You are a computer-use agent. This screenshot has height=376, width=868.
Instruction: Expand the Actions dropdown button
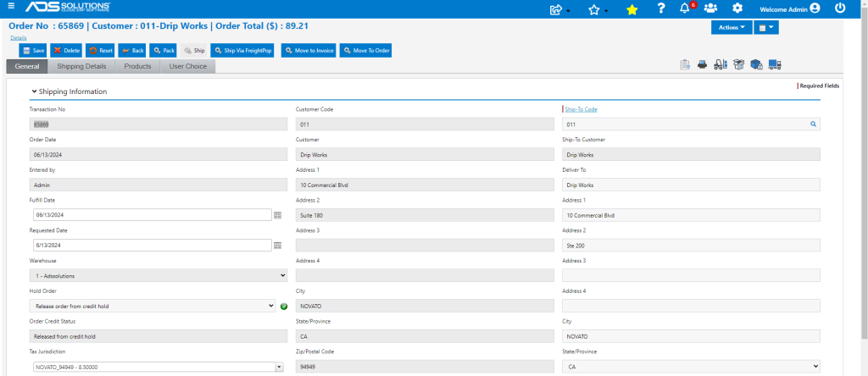point(732,27)
